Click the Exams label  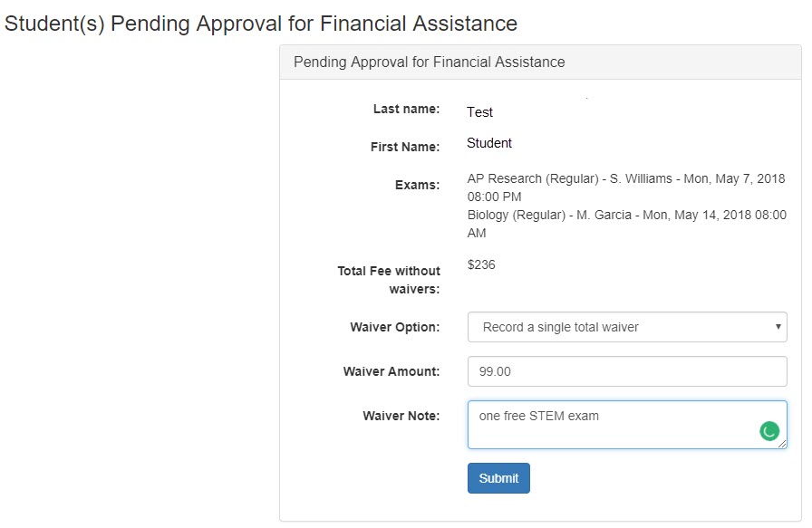417,185
